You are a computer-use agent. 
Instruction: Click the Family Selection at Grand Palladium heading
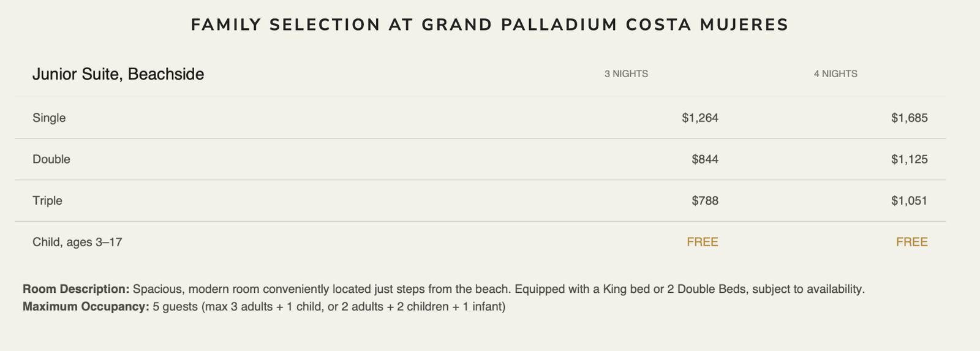[489, 25]
